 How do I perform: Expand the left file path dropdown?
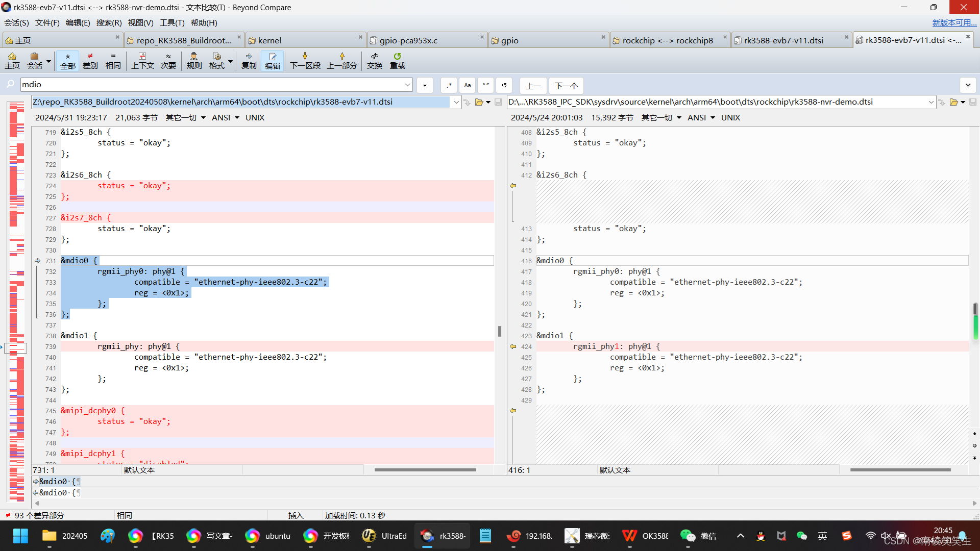click(456, 102)
